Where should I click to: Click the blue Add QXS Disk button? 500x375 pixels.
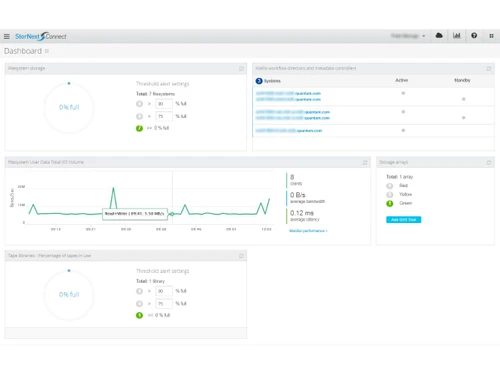pos(404,220)
